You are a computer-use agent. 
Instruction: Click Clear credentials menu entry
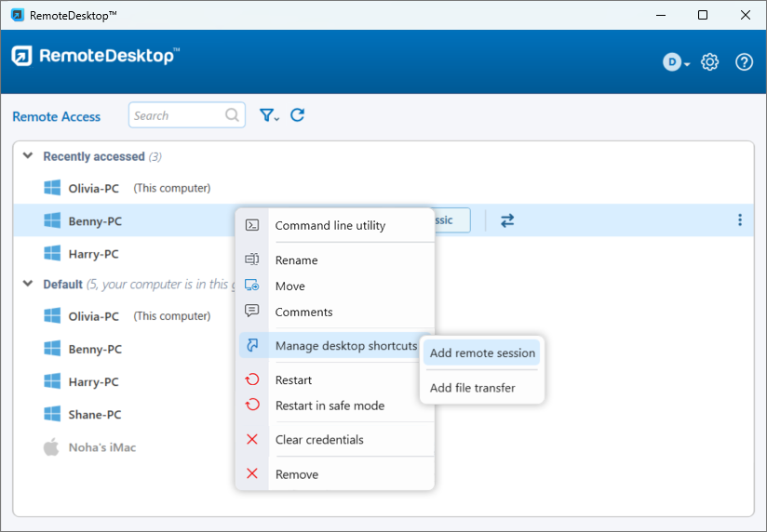pyautogui.click(x=319, y=440)
